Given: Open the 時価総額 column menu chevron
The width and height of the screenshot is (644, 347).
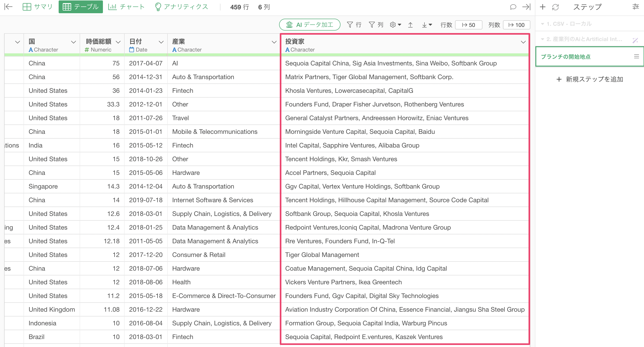Looking at the screenshot, I should 118,42.
